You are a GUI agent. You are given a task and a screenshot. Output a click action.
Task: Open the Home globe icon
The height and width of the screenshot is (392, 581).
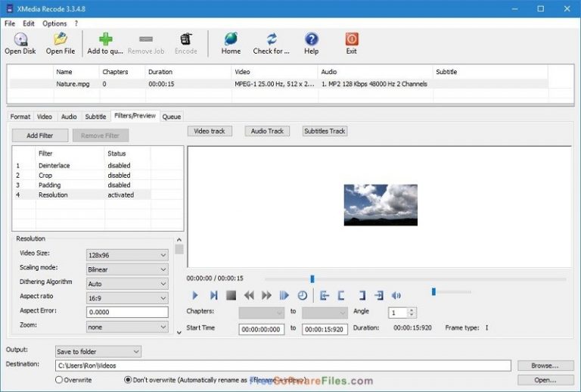coord(231,39)
